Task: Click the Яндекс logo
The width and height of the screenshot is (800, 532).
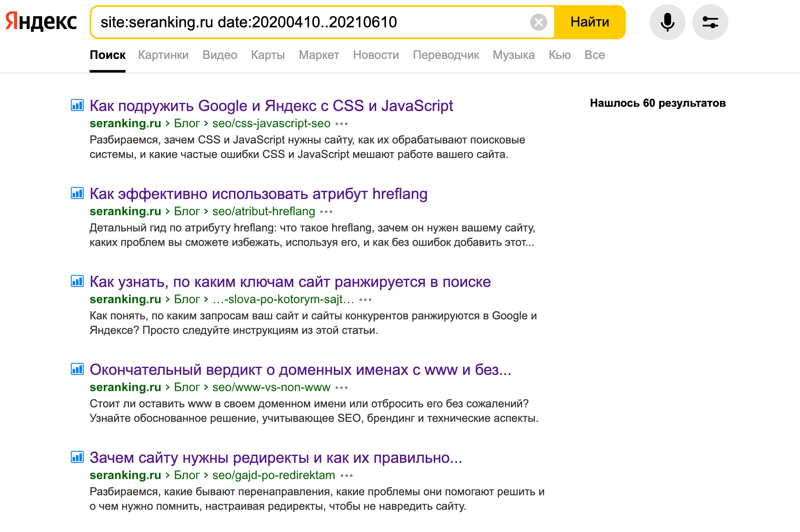Action: pos(41,21)
